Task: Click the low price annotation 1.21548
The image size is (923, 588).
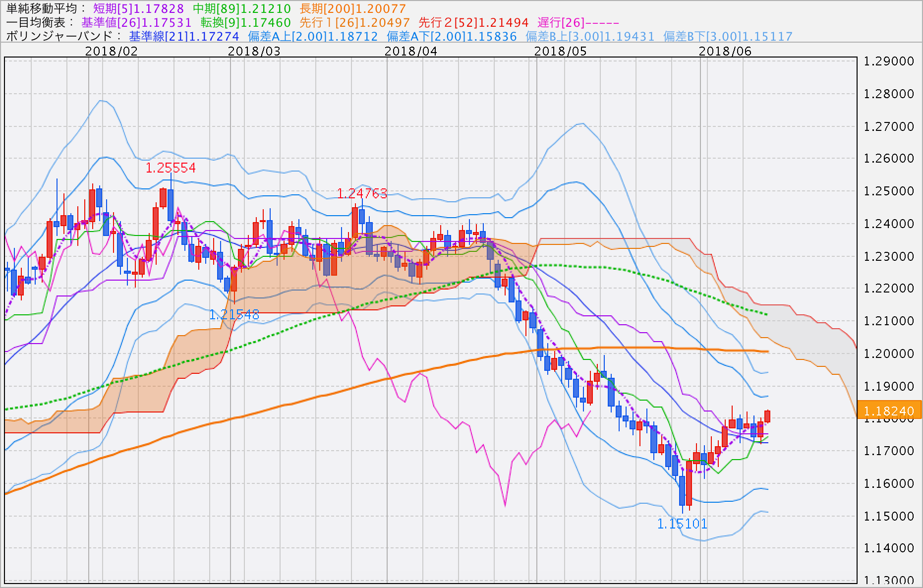Action: (234, 314)
